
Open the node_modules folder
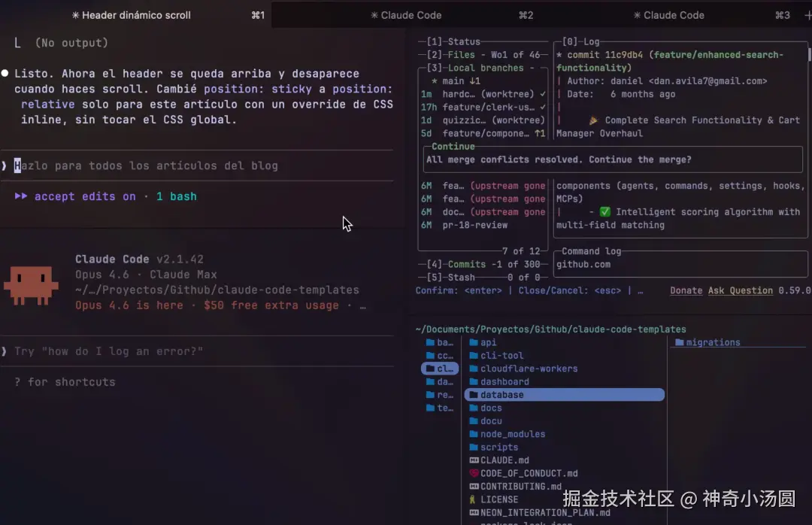coord(507,434)
